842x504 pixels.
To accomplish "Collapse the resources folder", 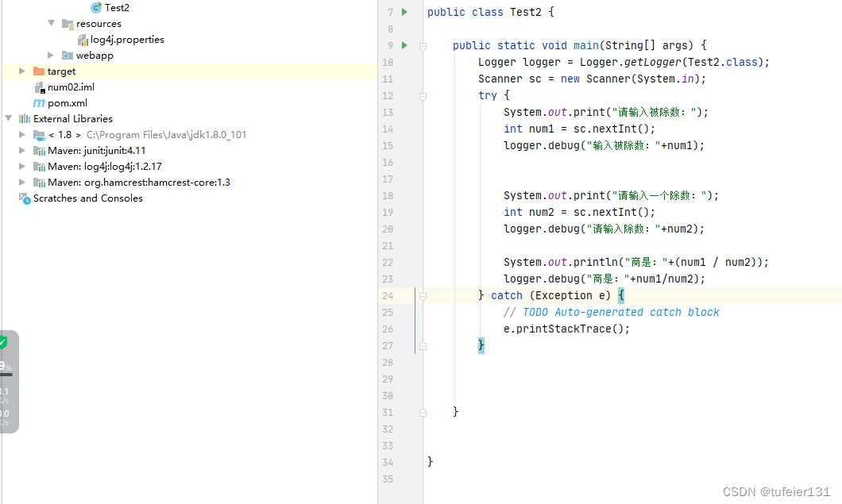I will [50, 23].
